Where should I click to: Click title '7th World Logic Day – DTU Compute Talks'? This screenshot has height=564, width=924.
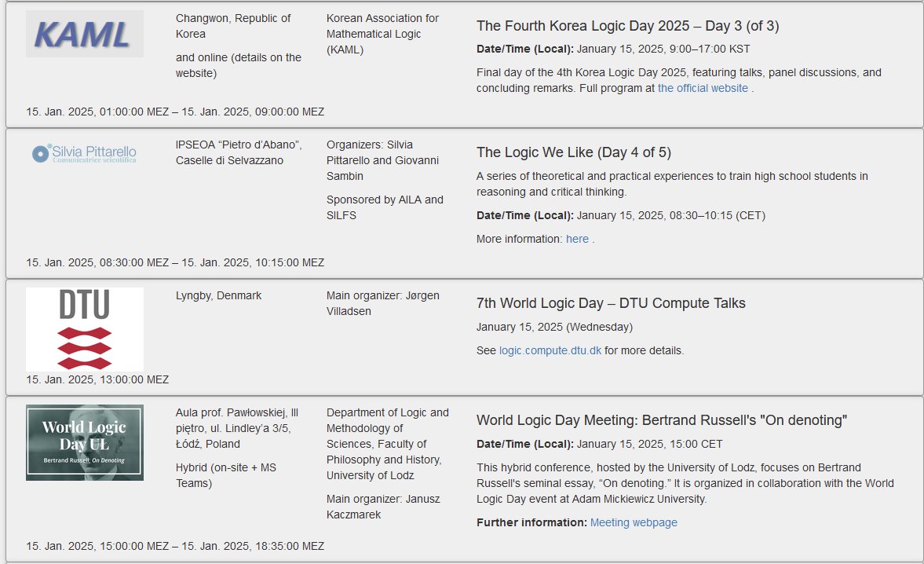[x=611, y=303]
